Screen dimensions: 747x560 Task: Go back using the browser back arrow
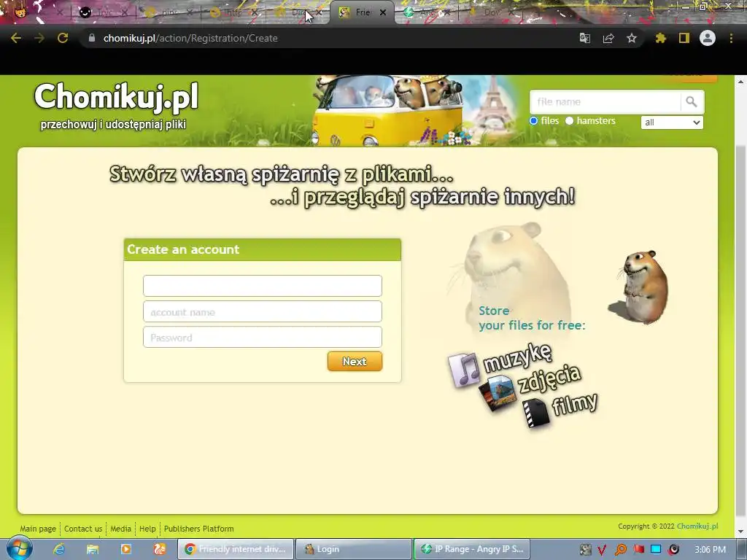click(16, 38)
